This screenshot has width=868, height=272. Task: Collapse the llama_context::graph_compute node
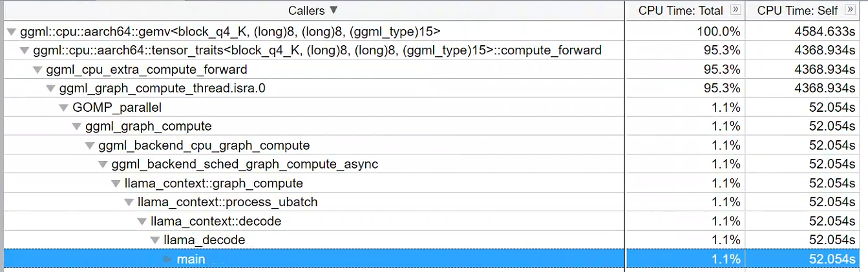[x=116, y=183]
